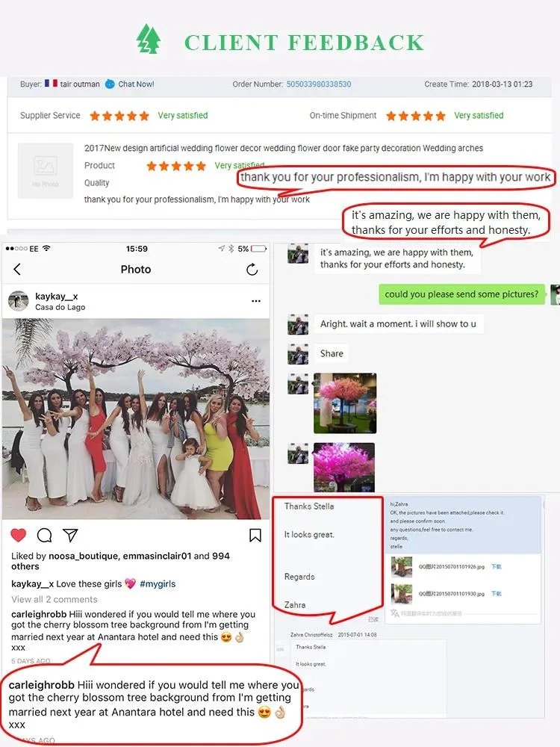Open the purple blossom tree chat image
This screenshot has width=560, height=747.
point(344,468)
